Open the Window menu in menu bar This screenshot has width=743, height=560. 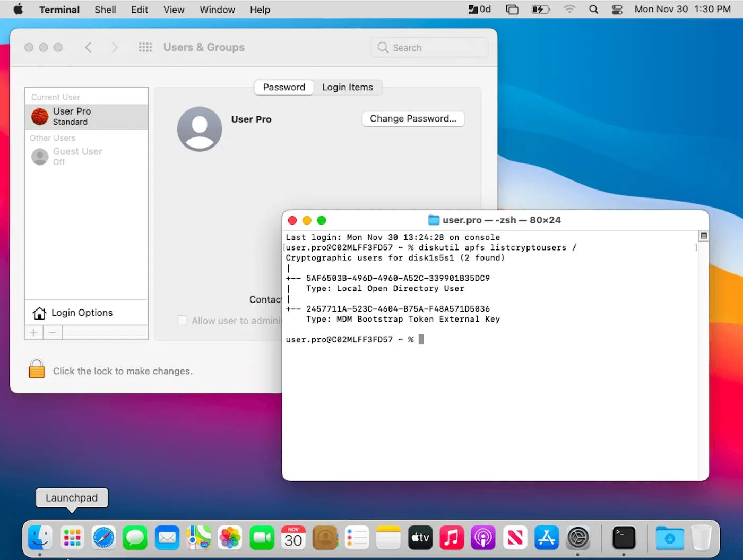[217, 10]
